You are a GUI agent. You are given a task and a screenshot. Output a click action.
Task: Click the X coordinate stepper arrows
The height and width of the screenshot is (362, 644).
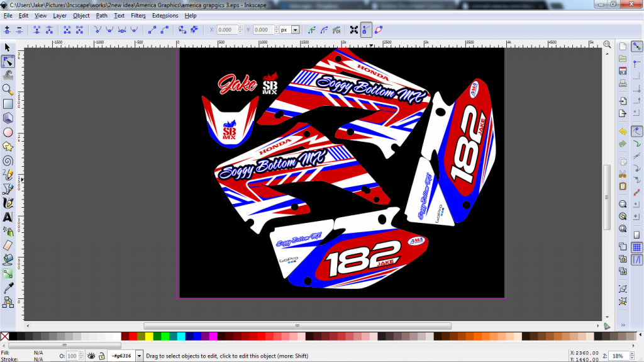[x=240, y=30]
